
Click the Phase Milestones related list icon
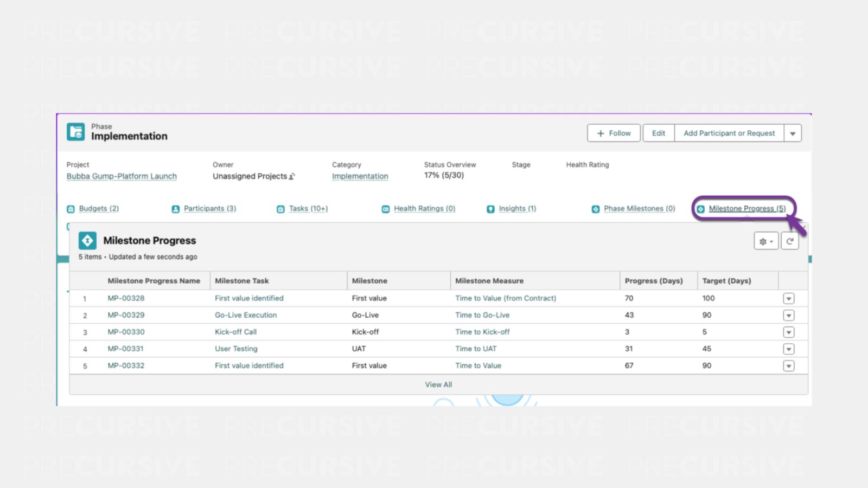pyautogui.click(x=595, y=209)
